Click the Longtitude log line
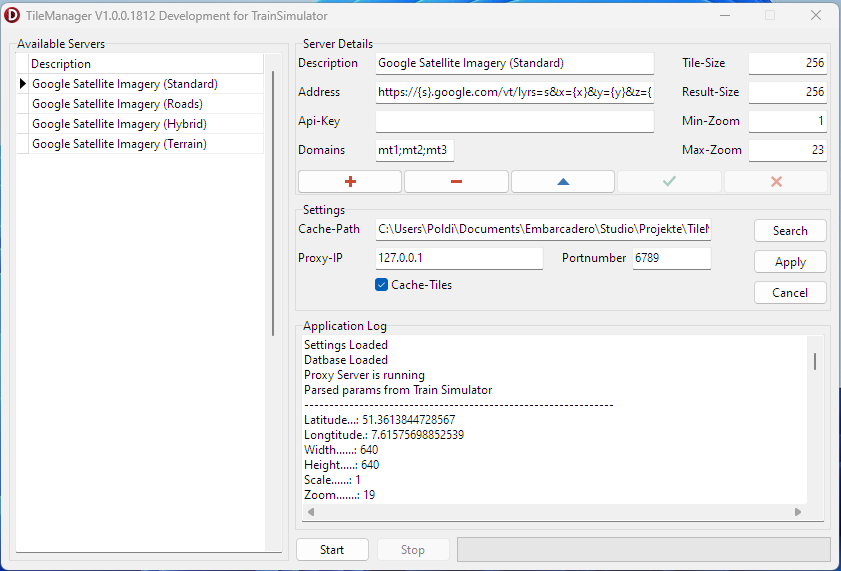This screenshot has height=571, width=841. (x=383, y=435)
